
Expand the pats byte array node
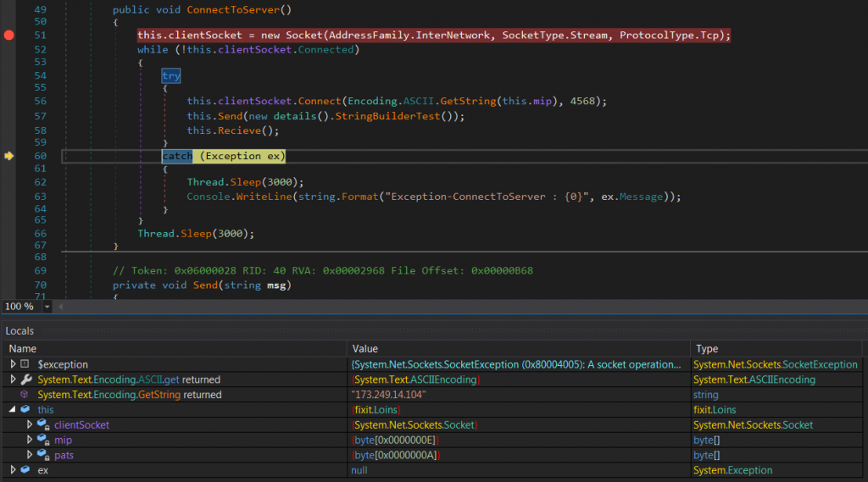[x=31, y=456]
